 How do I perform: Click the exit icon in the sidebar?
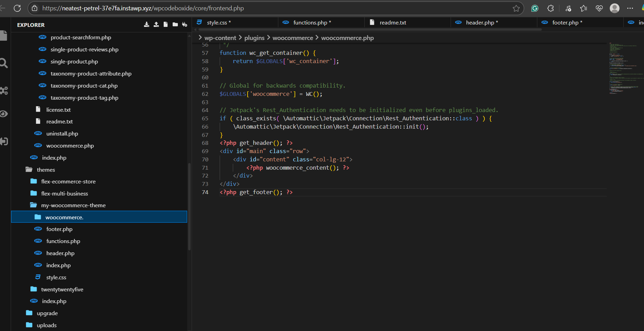point(3,141)
